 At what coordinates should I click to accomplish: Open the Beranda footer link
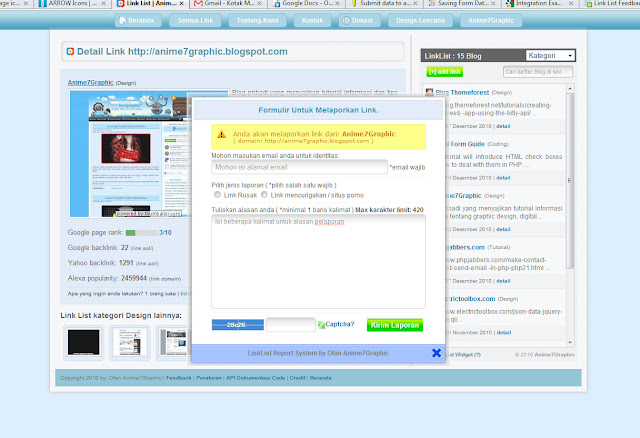[320, 378]
